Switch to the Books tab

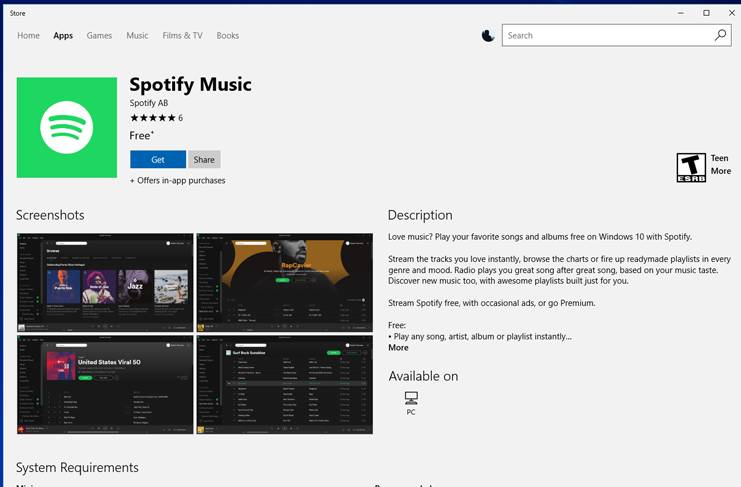(227, 35)
